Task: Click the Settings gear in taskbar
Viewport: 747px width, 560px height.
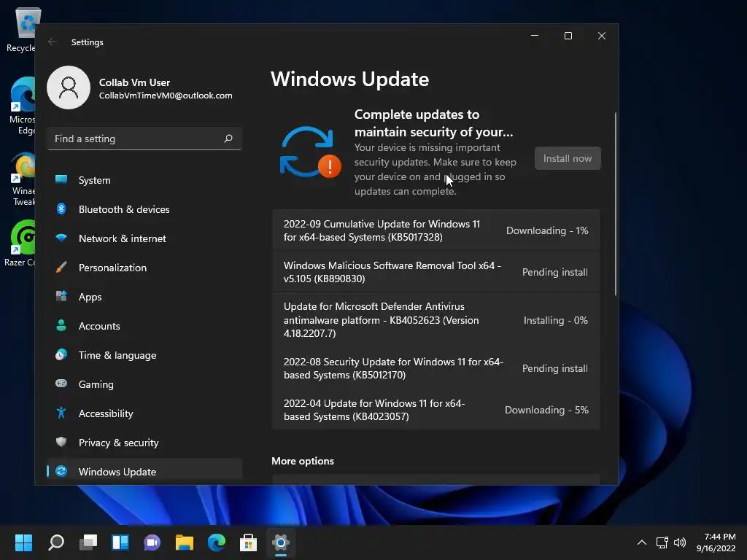Action: click(281, 542)
